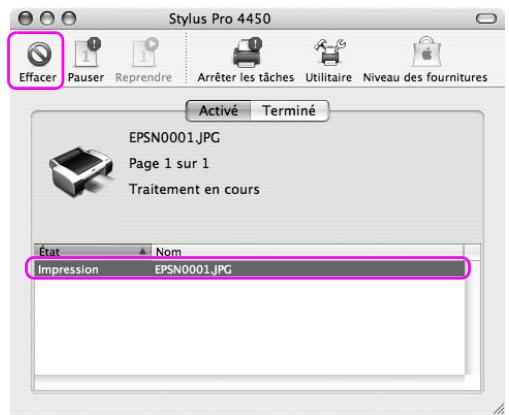Click the Nom column header
The image size is (509, 415).
pos(307,251)
